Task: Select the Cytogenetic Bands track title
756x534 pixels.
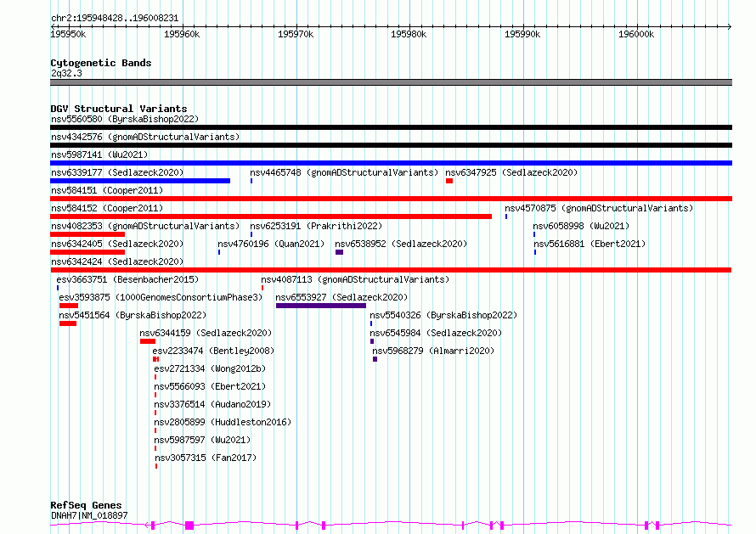Action: (101, 63)
